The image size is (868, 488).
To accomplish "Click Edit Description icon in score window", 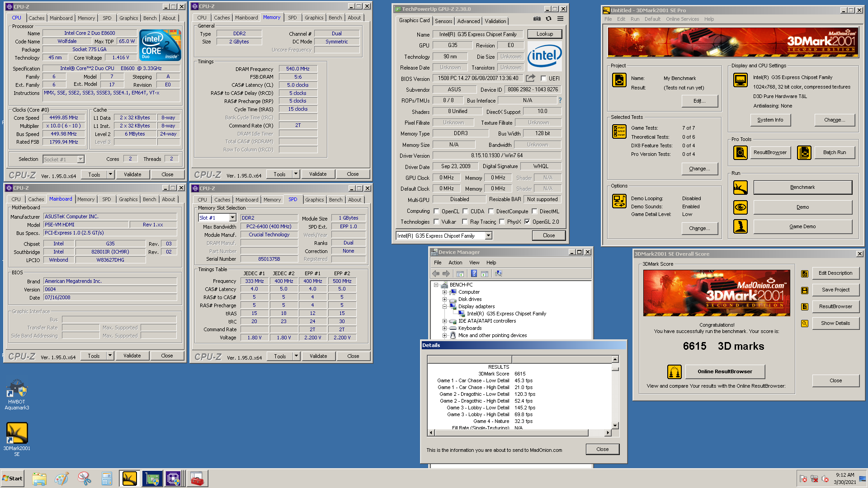I will 805,273.
